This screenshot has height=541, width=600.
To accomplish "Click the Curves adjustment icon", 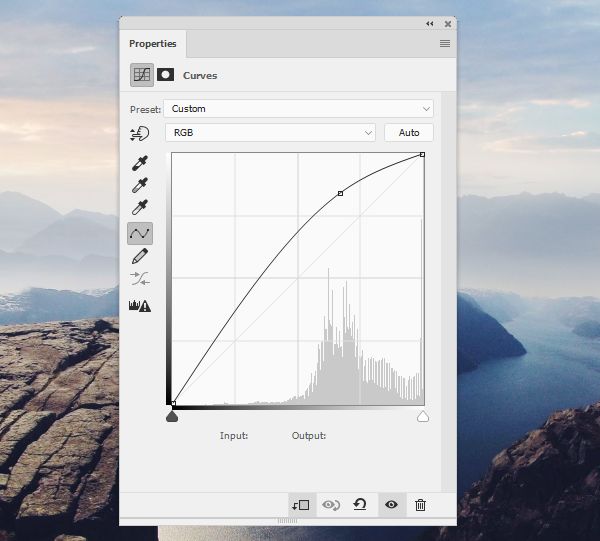I will coord(142,75).
